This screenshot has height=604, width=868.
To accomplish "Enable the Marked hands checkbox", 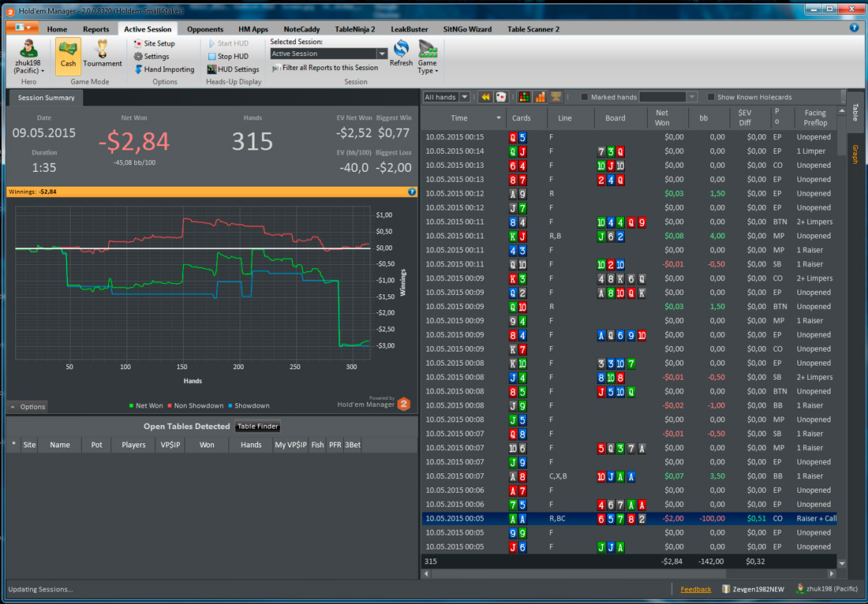I will (584, 97).
